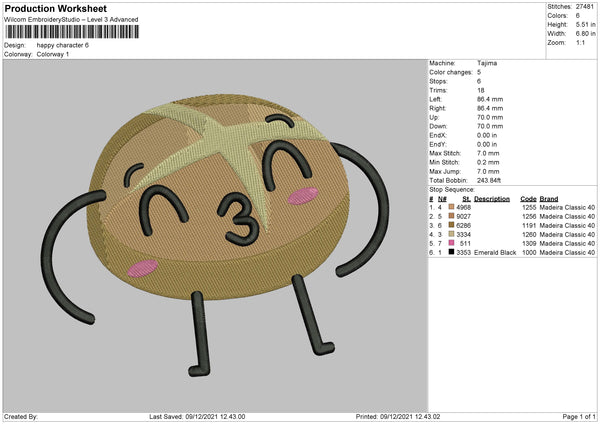Click the 'Code' column header
The width and height of the screenshot is (600, 424).
click(x=528, y=199)
